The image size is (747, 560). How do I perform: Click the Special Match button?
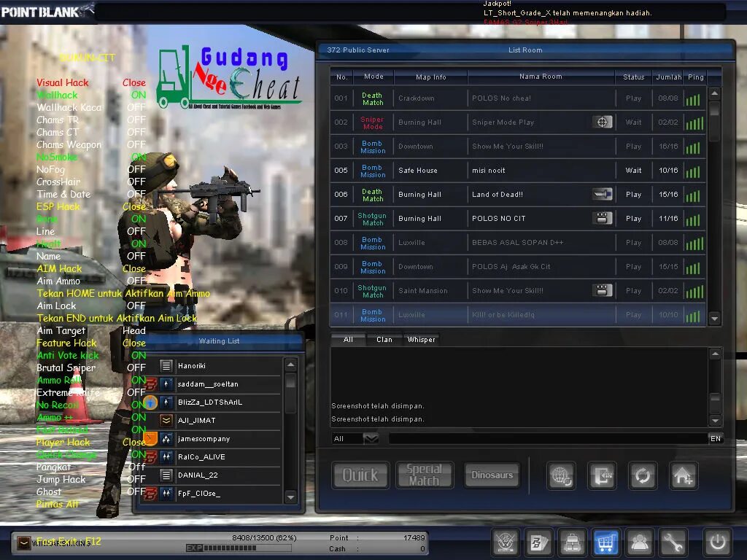pyautogui.click(x=425, y=475)
